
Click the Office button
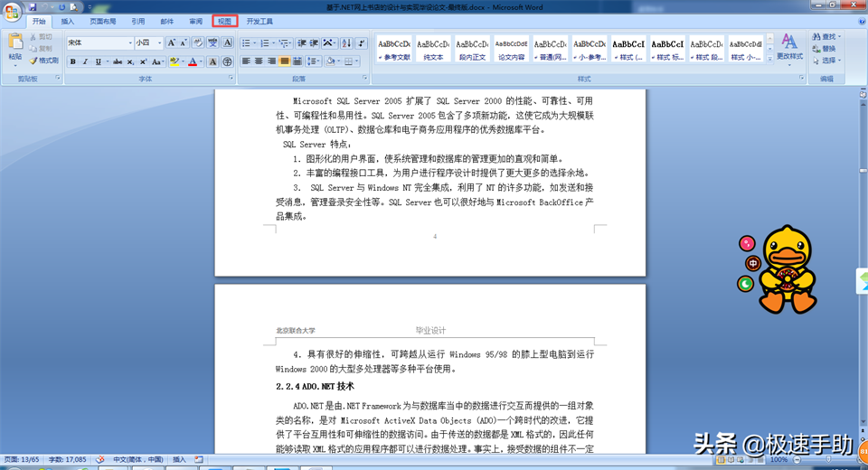click(x=13, y=11)
